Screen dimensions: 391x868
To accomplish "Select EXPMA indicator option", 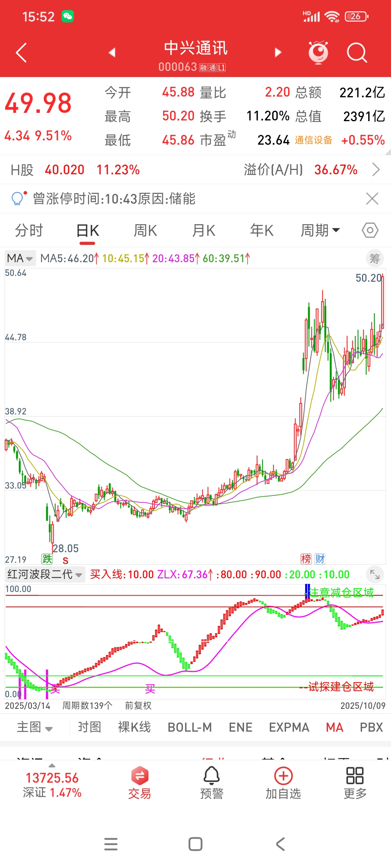I will pyautogui.click(x=289, y=727).
